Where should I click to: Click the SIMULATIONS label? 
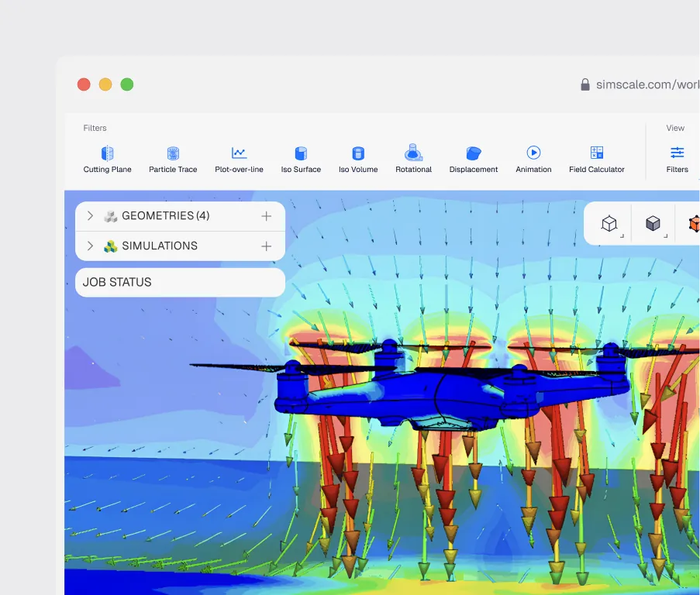pos(160,246)
